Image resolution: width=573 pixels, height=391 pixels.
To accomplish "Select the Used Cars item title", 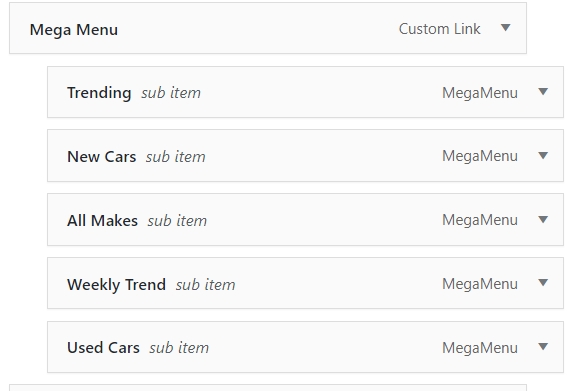I will click(103, 348).
